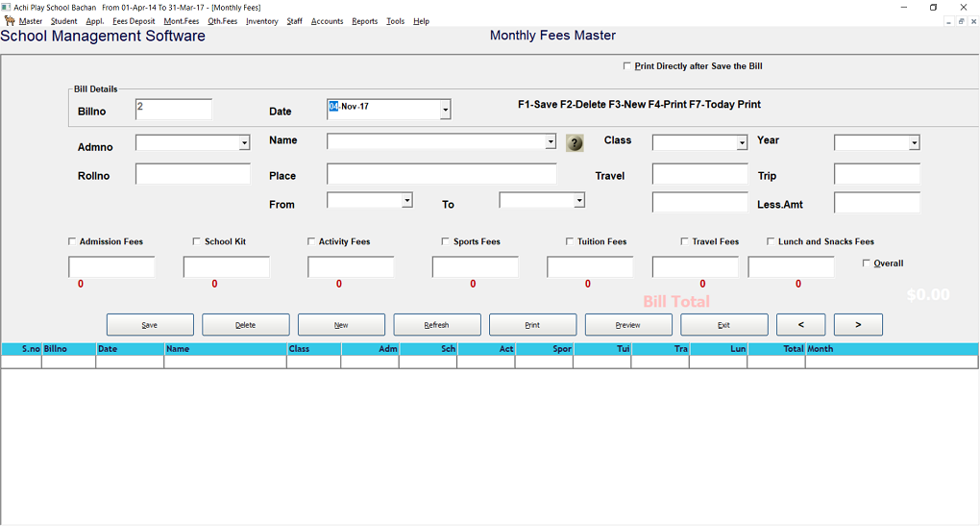
Task: Expand the From month dropdown
Action: pyautogui.click(x=407, y=200)
